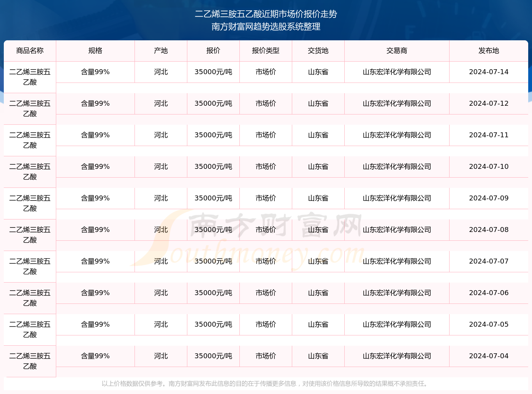The height and width of the screenshot is (394, 532).
Task: Click the 产地 column header
Action: (161, 51)
